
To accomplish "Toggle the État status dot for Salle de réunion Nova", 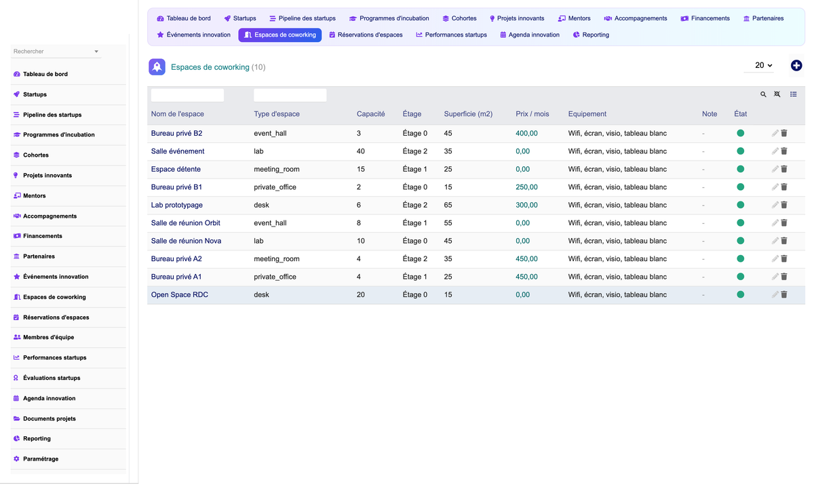I will (741, 241).
